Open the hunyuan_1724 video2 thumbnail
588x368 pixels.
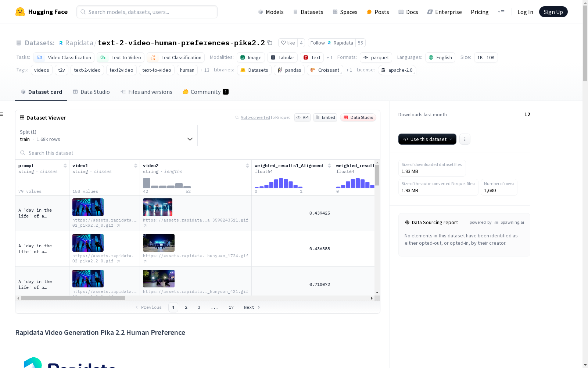pyautogui.click(x=159, y=243)
